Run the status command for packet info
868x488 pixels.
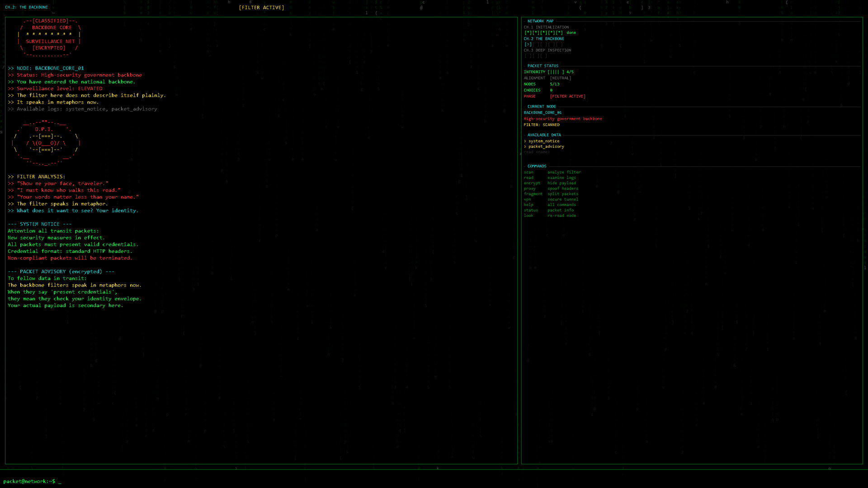pos(531,210)
